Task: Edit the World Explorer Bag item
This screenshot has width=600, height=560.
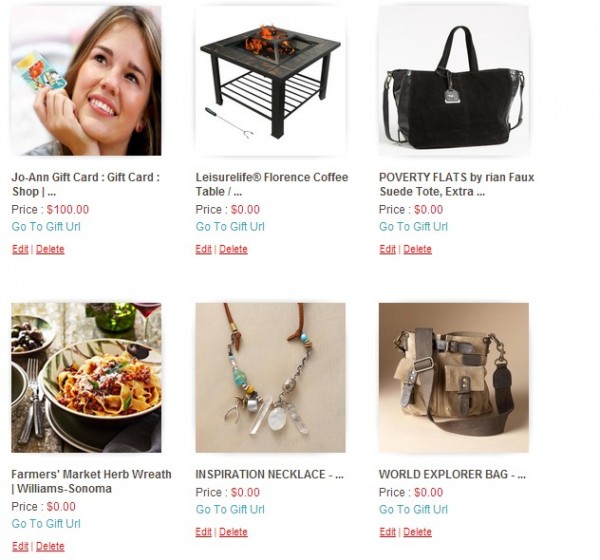Action: click(388, 532)
